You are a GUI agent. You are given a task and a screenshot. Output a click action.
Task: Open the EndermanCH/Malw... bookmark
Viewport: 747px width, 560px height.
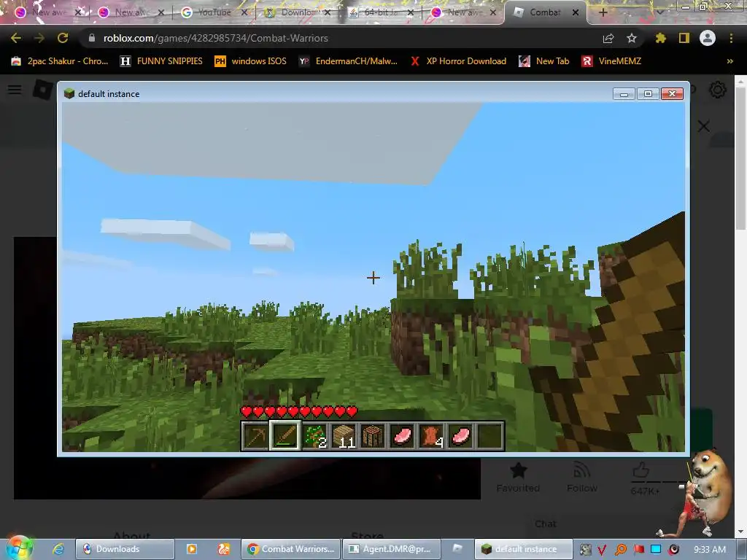[348, 61]
